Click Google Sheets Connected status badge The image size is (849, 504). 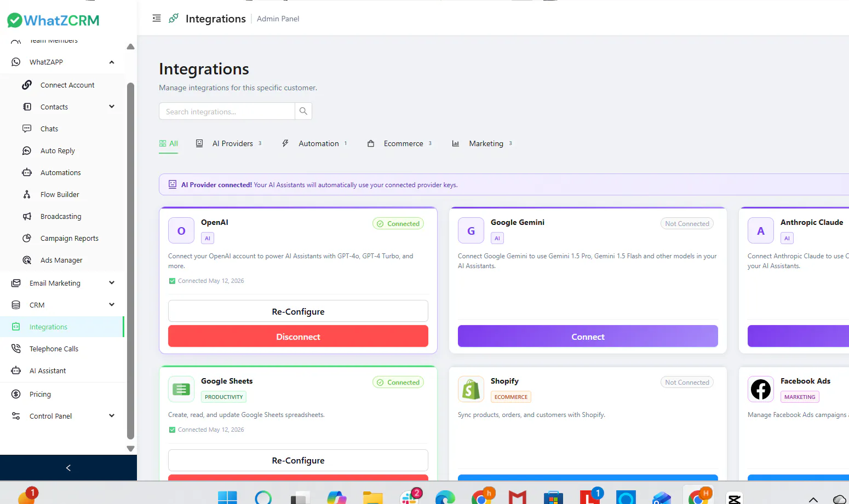pos(398,382)
